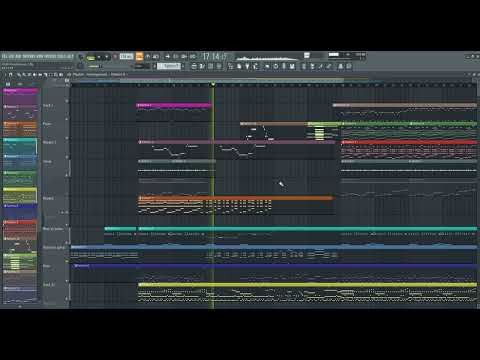Open the FILE menu
This screenshot has height=360, width=480.
click(x=5, y=56)
